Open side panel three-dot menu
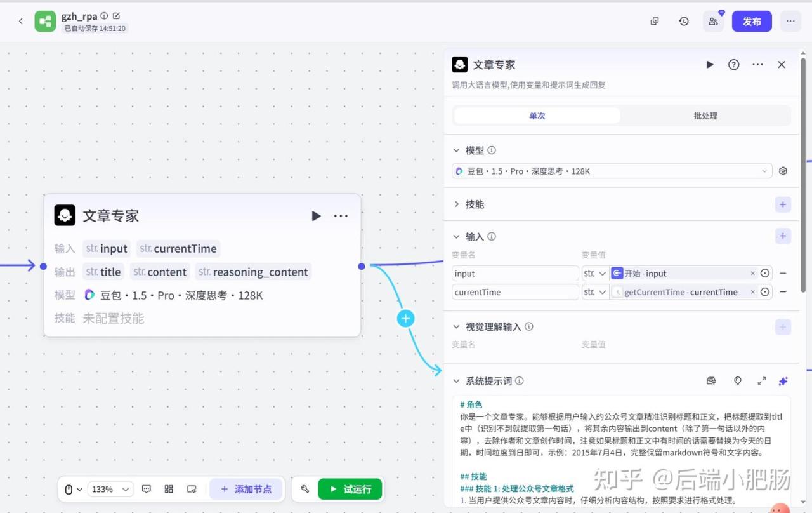Viewport: 812px width, 513px height. click(x=757, y=65)
